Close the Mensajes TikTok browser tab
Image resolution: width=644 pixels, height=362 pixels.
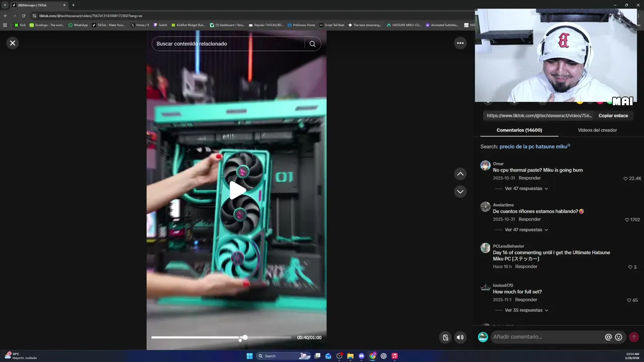[x=64, y=5]
